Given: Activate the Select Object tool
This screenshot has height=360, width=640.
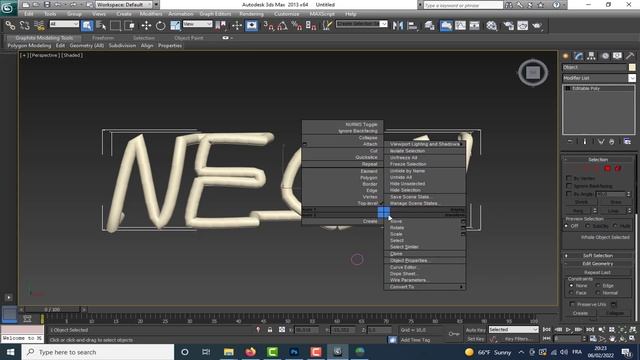Looking at the screenshot, I should (x=87, y=26).
